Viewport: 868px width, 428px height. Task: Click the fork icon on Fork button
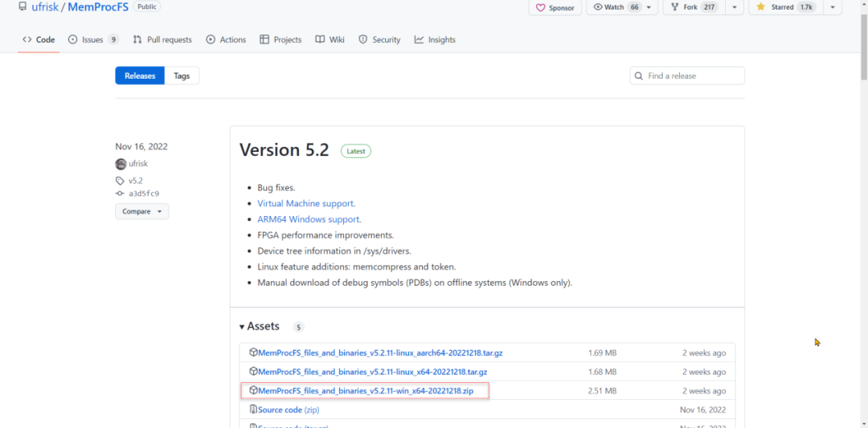click(x=675, y=7)
